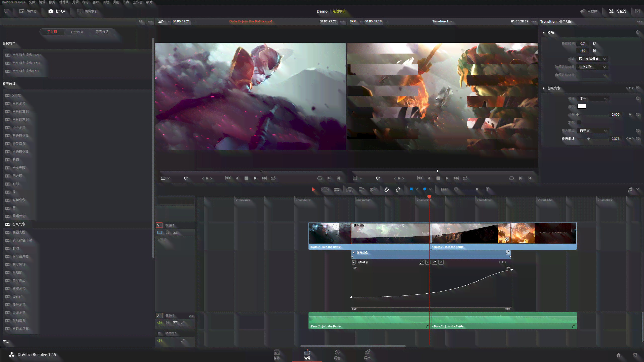
Task: Toggle loop in the source viewer
Action: tap(273, 178)
